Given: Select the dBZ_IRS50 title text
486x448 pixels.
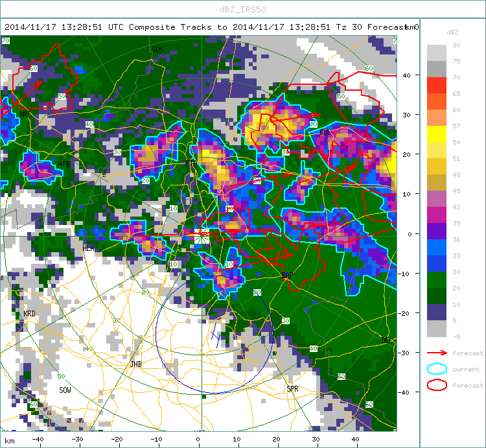Looking at the screenshot, I should point(243,10).
